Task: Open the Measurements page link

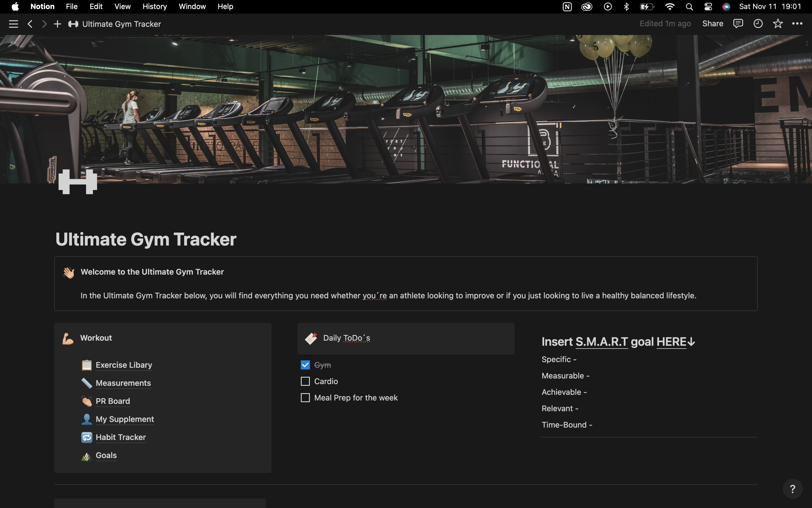Action: tap(123, 383)
